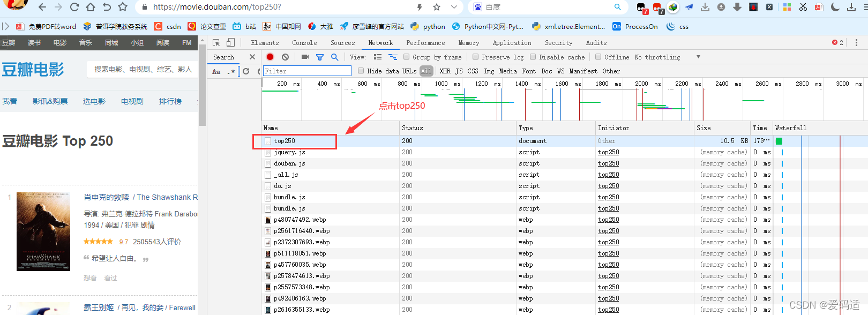
Task: Open the Elements tab
Action: point(265,43)
